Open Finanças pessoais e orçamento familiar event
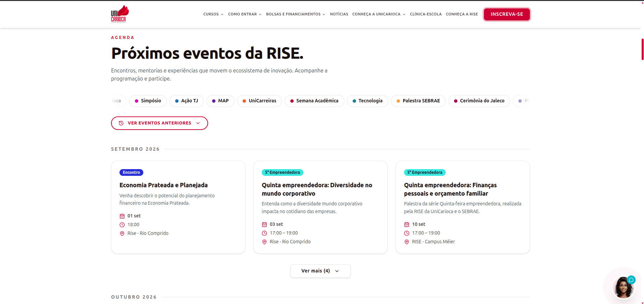644x304 pixels. 450,189
